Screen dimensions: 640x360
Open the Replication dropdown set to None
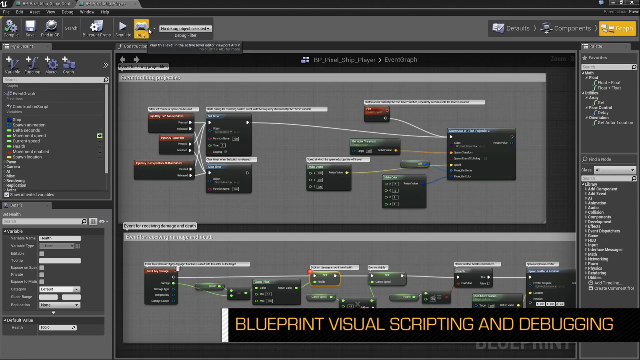click(60, 305)
